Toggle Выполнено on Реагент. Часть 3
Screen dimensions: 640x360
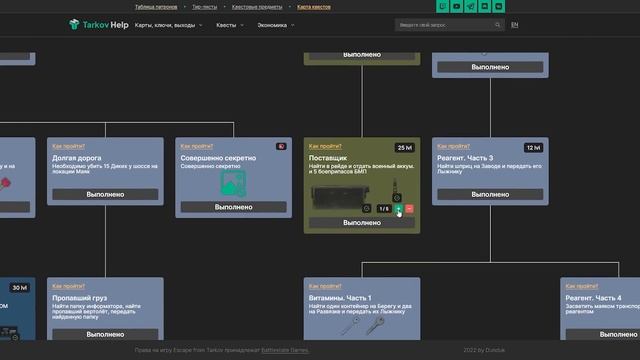[490, 194]
